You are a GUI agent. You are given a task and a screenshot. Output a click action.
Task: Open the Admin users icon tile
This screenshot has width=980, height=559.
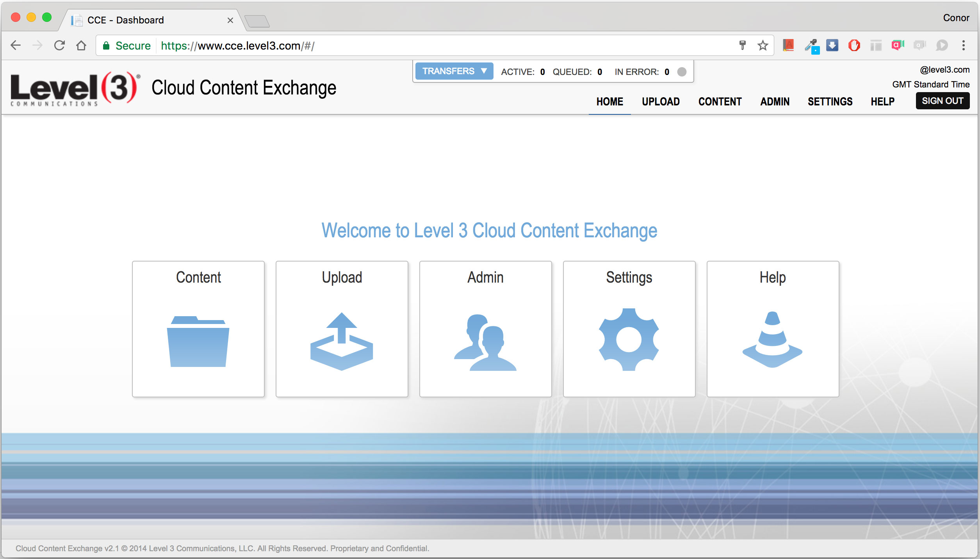pyautogui.click(x=486, y=329)
